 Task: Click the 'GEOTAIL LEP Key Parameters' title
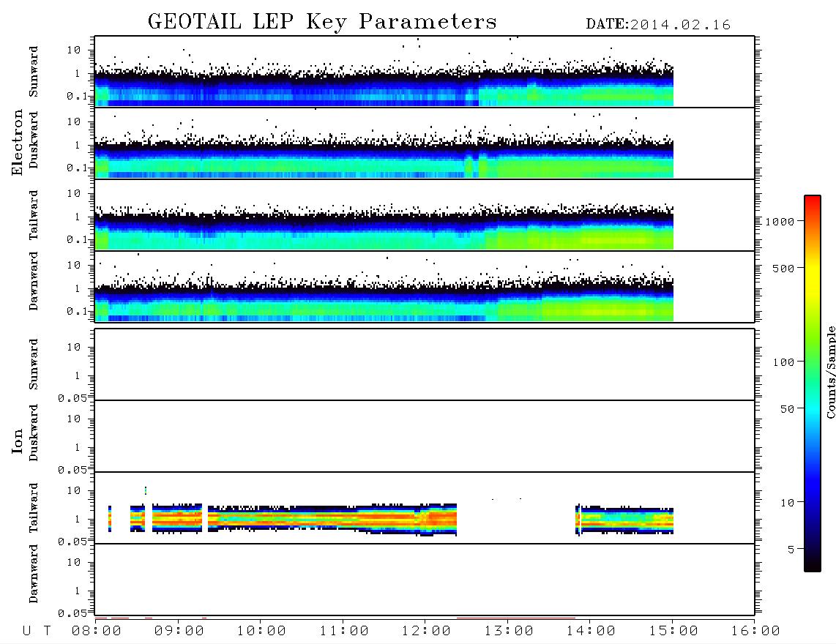pos(322,22)
